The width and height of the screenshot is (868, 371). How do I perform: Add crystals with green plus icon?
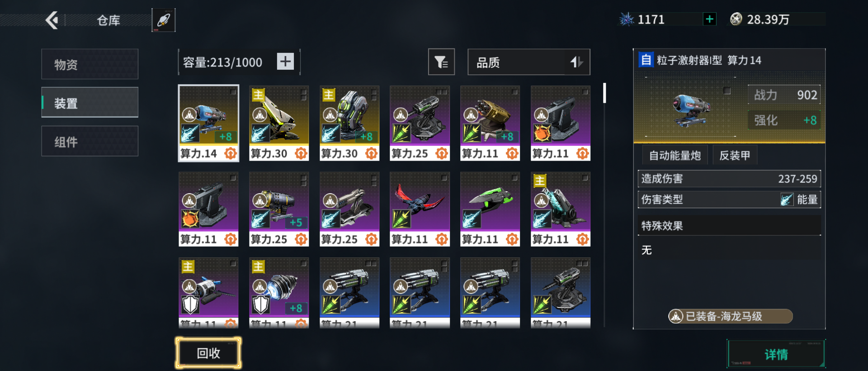coord(709,19)
